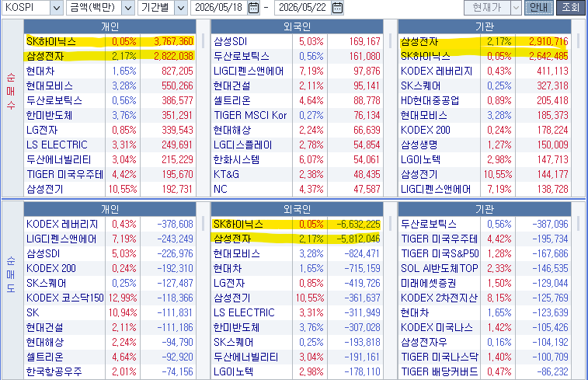The image size is (588, 380).
Task: Select HD현대중공업 in 기관 net-buy list
Action: (x=430, y=100)
